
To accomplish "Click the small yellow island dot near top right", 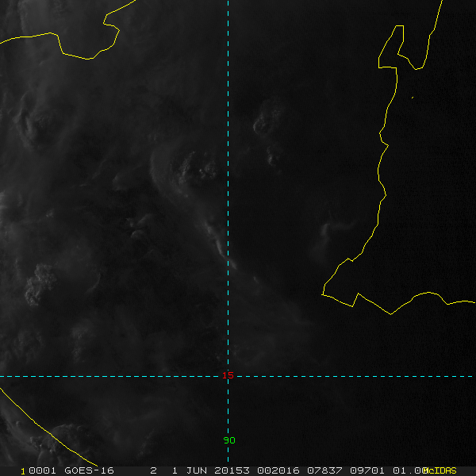I will pyautogui.click(x=412, y=98).
